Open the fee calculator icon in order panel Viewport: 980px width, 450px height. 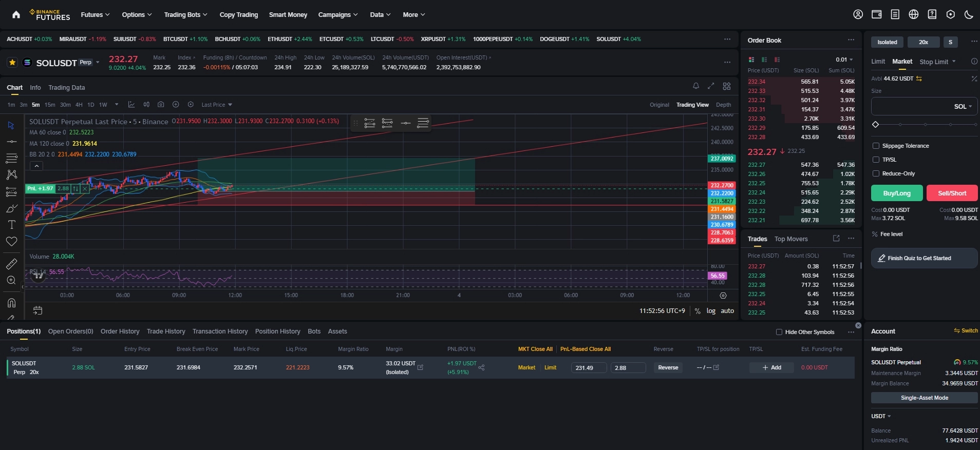(974, 79)
